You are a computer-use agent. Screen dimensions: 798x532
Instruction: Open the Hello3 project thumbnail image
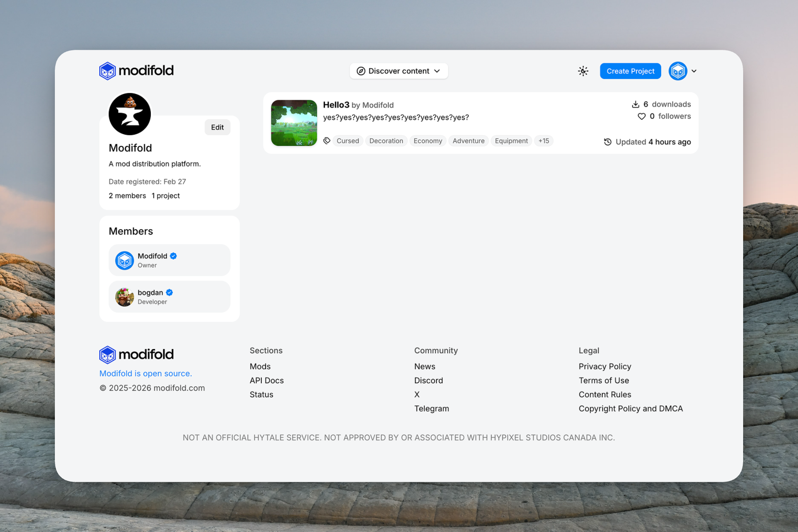(x=294, y=123)
